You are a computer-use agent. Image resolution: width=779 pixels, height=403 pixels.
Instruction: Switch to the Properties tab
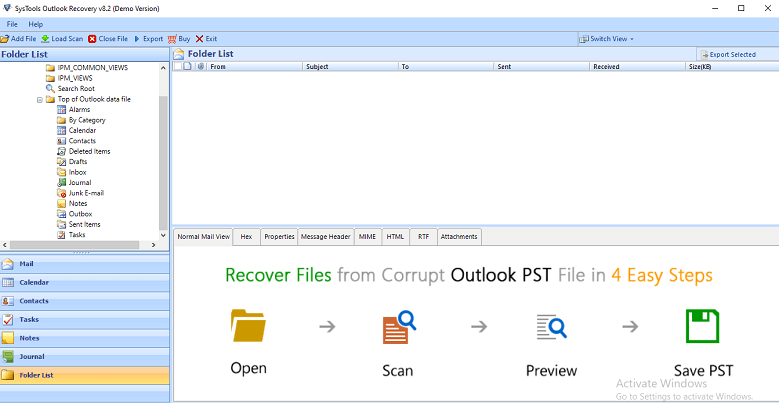tap(279, 237)
